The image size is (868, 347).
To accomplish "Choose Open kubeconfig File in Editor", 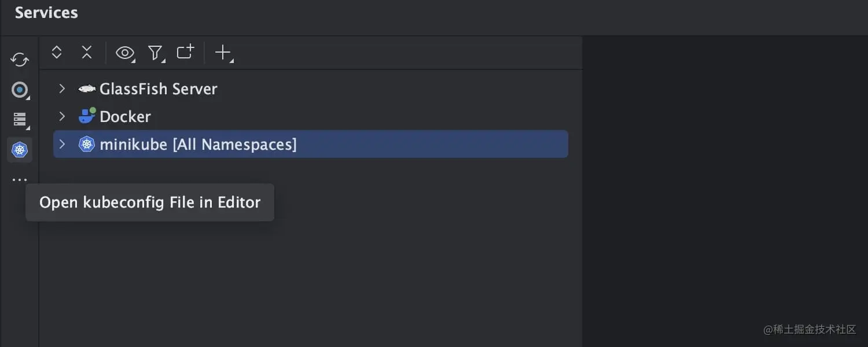I will click(x=149, y=202).
